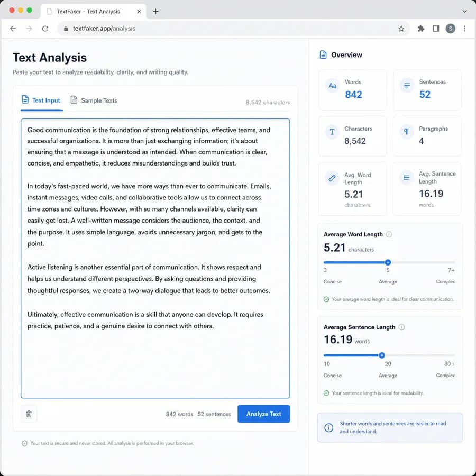Click the info icon in the tip banner
476x476 pixels.
pos(329,427)
